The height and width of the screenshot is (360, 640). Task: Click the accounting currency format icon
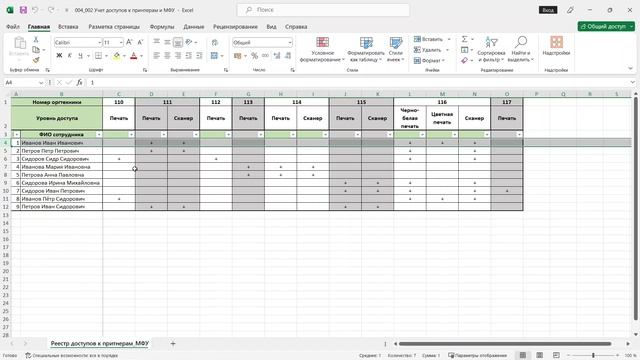[x=238, y=56]
